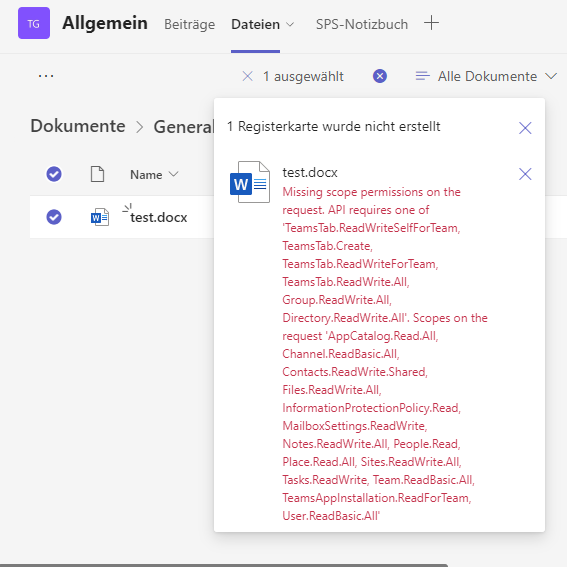
Task: Click the red missing scope permissions message
Action: (x=385, y=354)
